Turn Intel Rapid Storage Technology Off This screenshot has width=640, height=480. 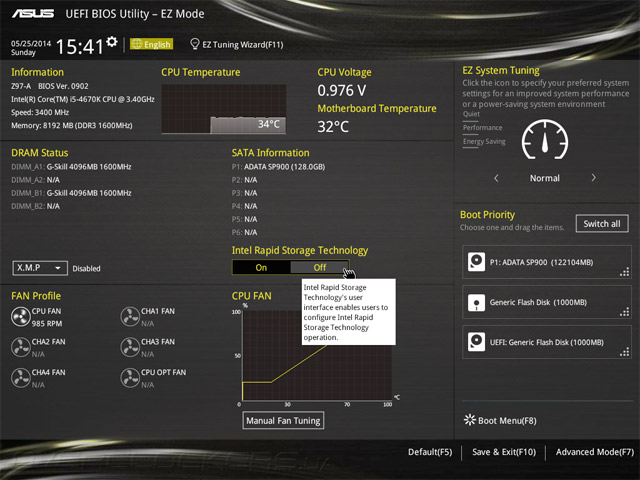click(320, 267)
